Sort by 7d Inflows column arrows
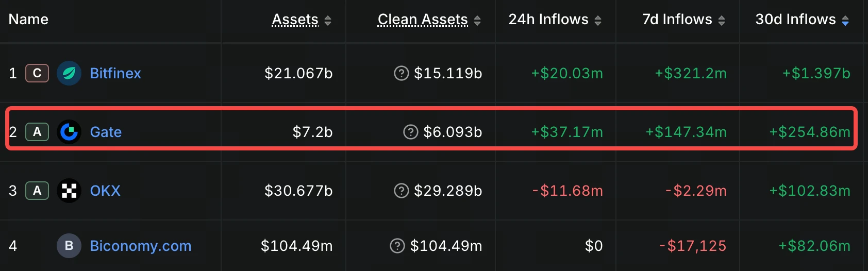Image resolution: width=868 pixels, height=271 pixels. (722, 21)
